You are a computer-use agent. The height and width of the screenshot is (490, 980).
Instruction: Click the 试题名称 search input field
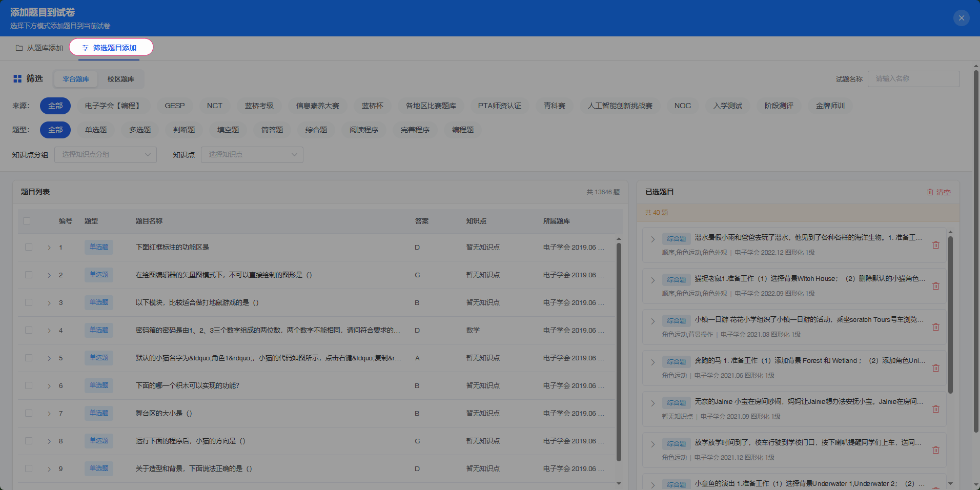click(x=913, y=78)
